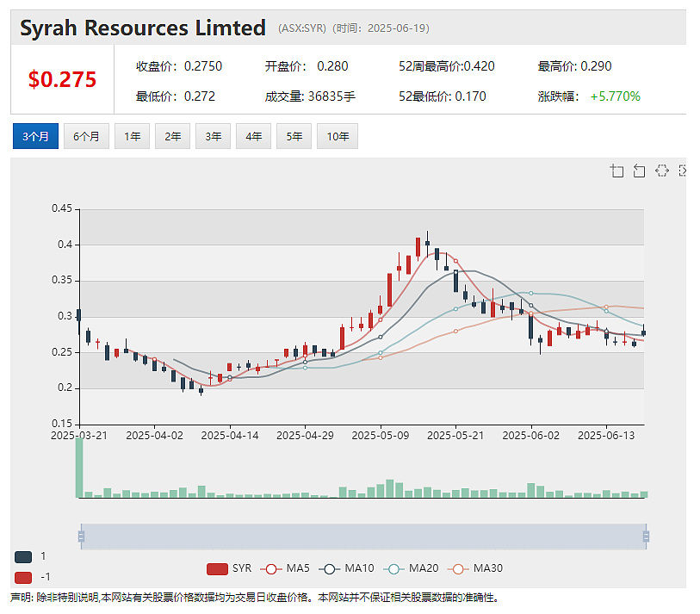Click the 声明 disclaimer text at bottom
The width and height of the screenshot is (700, 614).
pyautogui.click(x=255, y=598)
